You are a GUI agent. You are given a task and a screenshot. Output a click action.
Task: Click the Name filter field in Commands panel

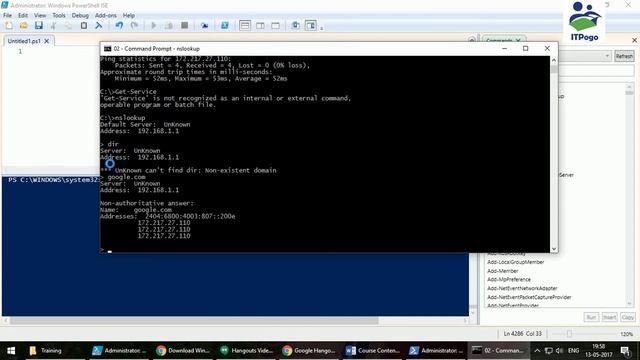click(596, 71)
